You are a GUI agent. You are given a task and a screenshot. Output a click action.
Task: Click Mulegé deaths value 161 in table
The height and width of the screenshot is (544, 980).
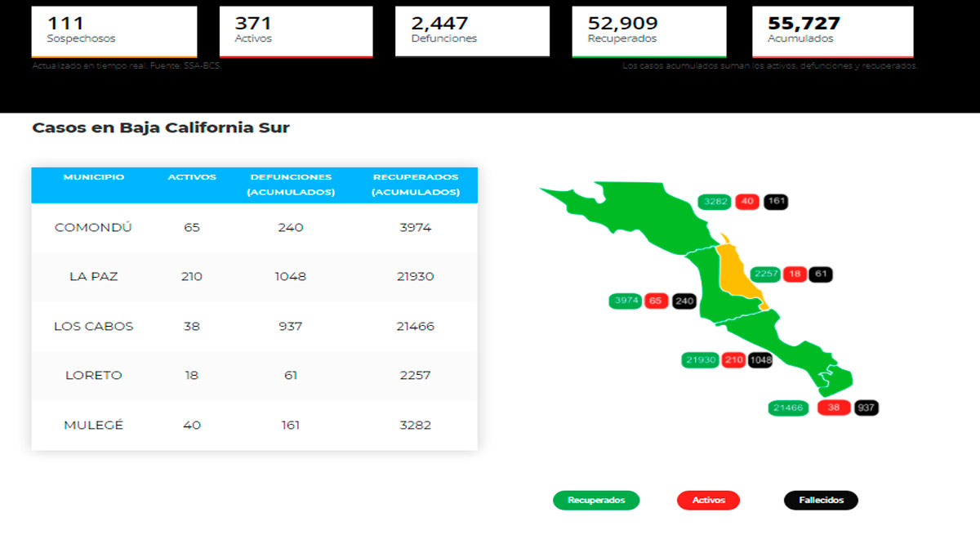[291, 425]
